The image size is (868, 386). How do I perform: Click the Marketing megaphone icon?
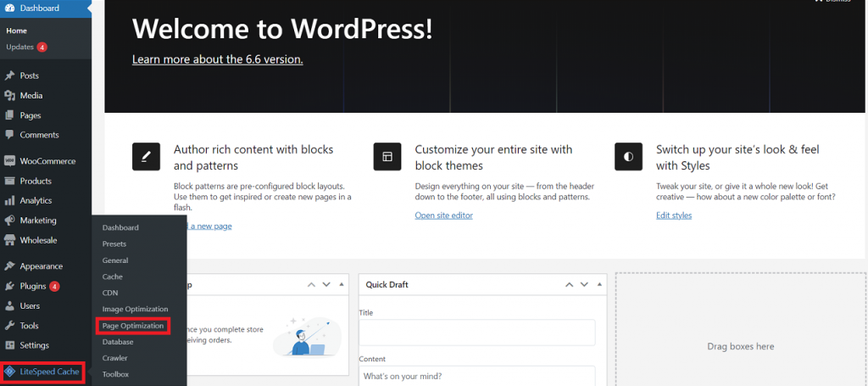click(x=9, y=221)
